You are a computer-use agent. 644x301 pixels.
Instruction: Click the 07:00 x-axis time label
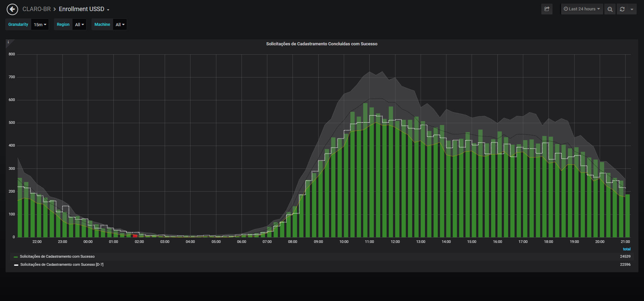pos(267,242)
